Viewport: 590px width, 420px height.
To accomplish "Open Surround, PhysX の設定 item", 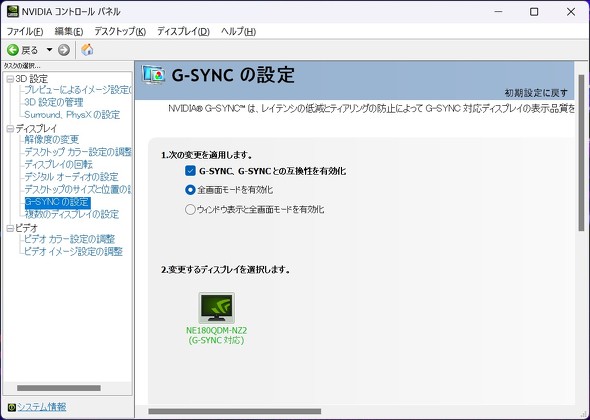I will (72, 115).
